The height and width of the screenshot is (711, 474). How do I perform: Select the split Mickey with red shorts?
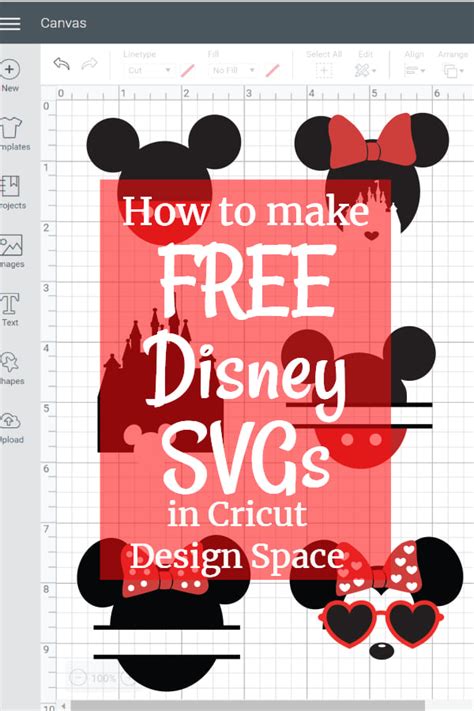[358, 397]
